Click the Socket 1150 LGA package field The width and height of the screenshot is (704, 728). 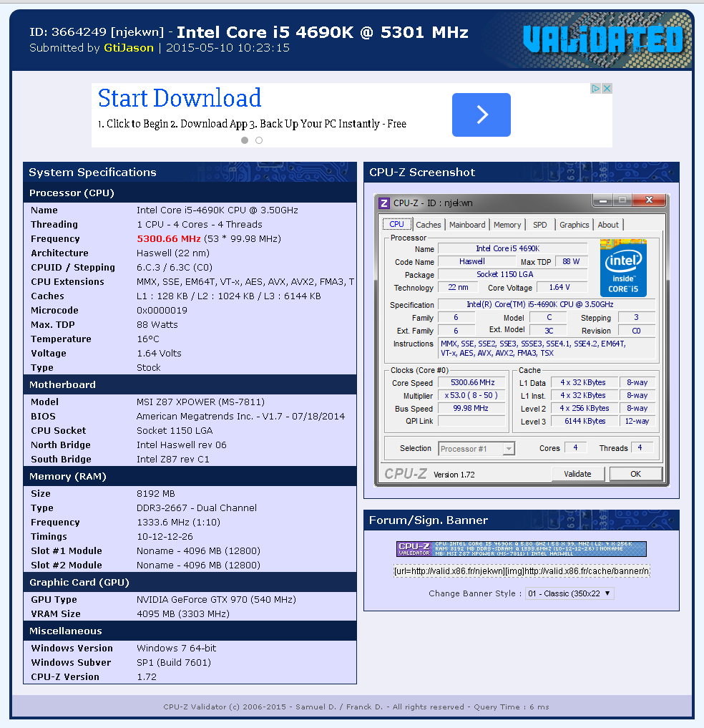click(x=513, y=274)
